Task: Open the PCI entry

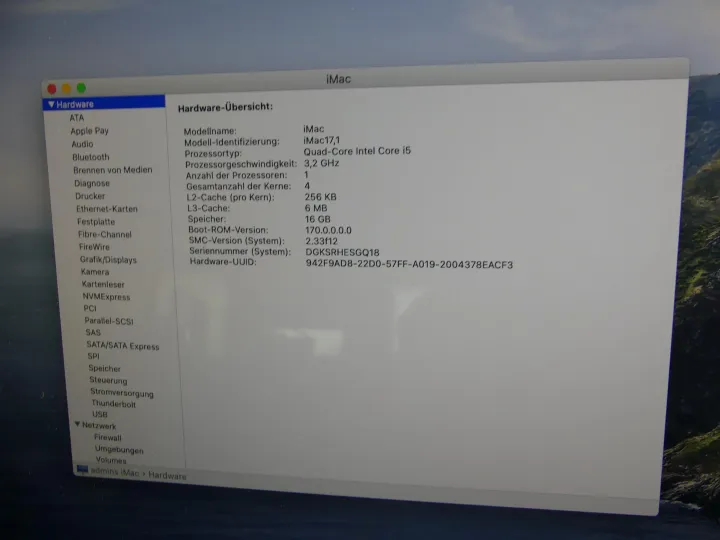Action: coord(90,308)
